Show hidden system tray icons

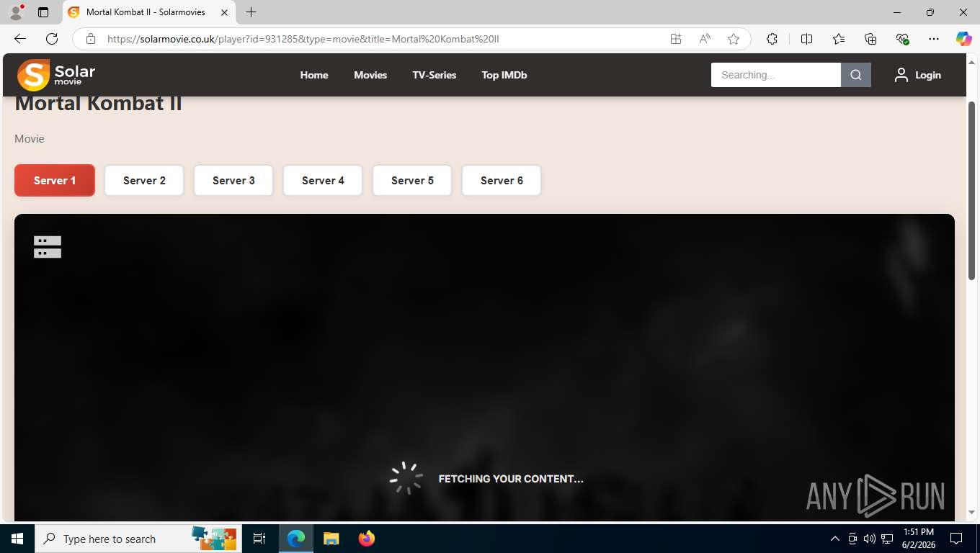(835, 539)
